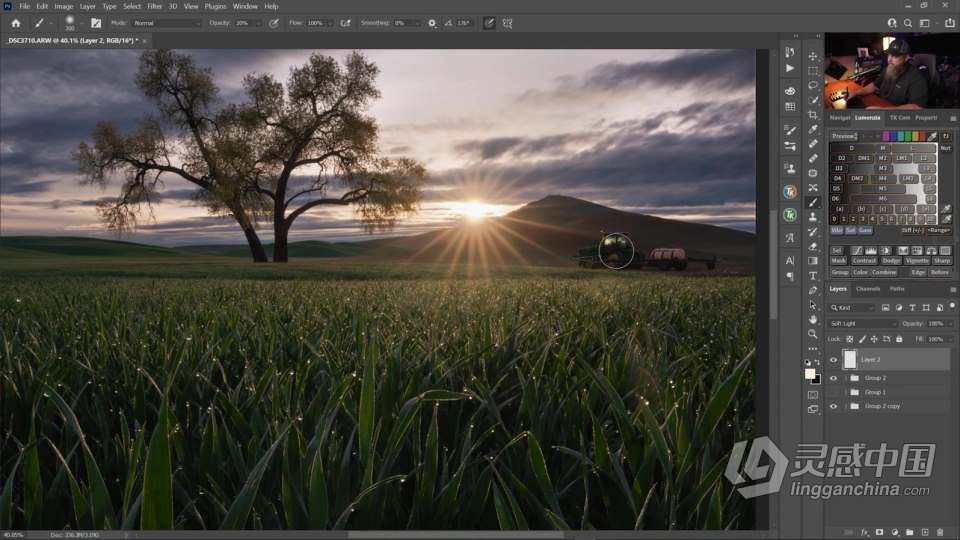Select the Pen tool
This screenshot has width=960, height=540.
(813, 291)
